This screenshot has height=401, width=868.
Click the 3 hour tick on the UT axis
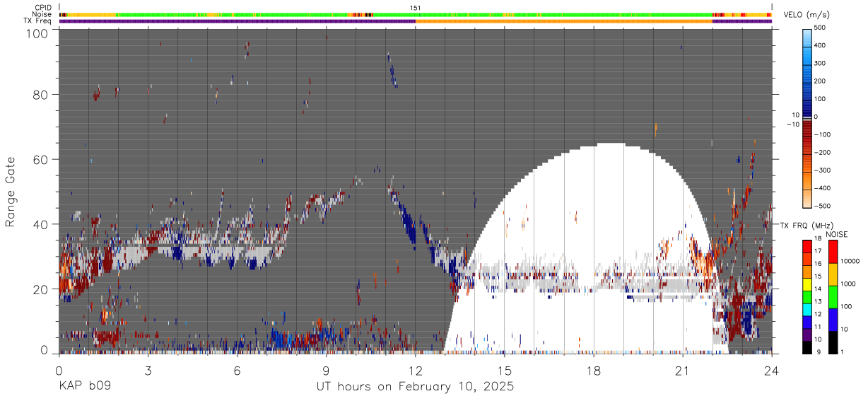click(148, 370)
